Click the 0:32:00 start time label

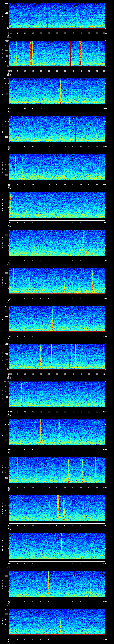point(9,71)
